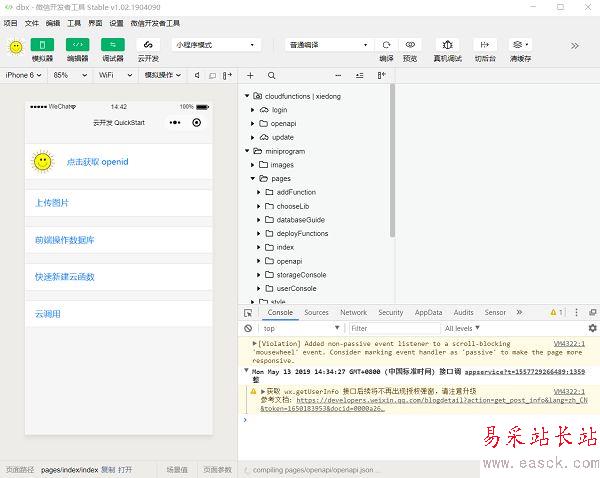Screen dimensions: 600x478
Task: Open the All levels dropdown
Action: click(462, 328)
